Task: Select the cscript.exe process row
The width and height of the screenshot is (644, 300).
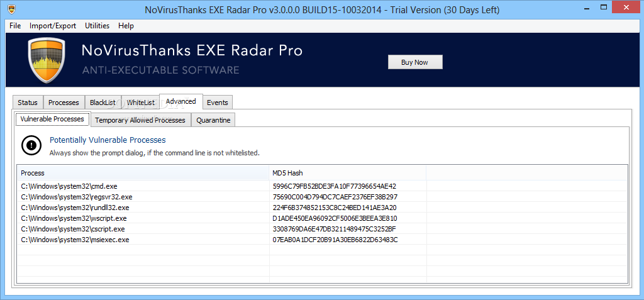Action: (x=322, y=229)
